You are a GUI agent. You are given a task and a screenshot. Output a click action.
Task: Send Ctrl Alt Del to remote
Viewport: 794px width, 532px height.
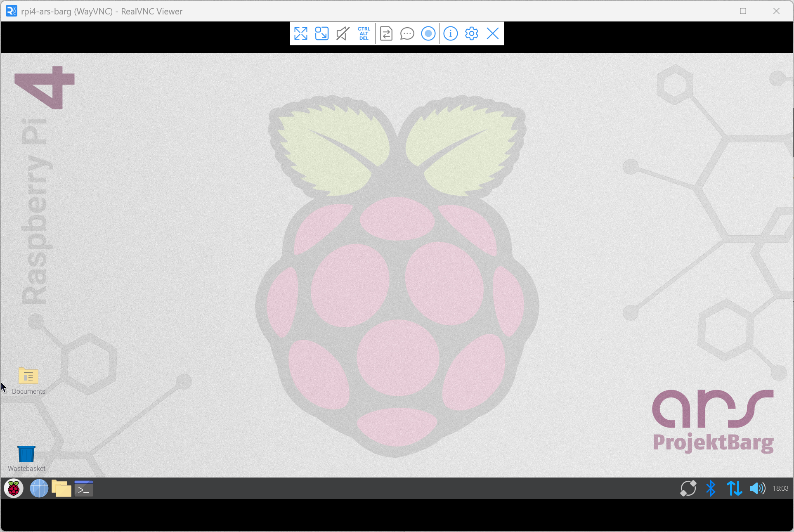click(364, 33)
